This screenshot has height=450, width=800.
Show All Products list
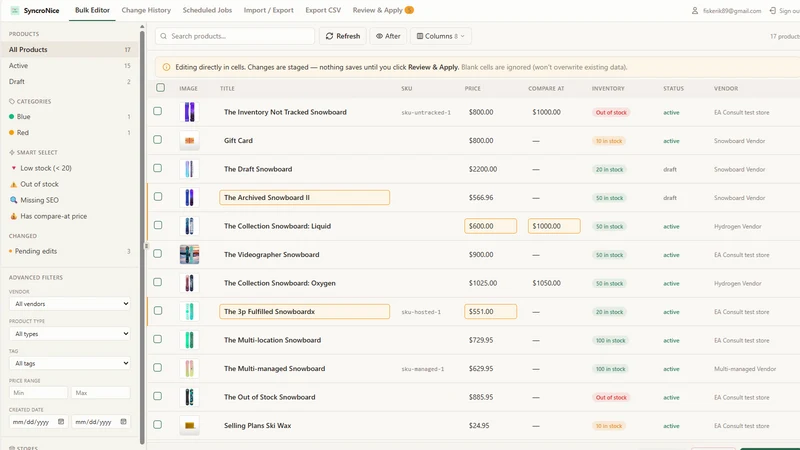[x=69, y=49]
